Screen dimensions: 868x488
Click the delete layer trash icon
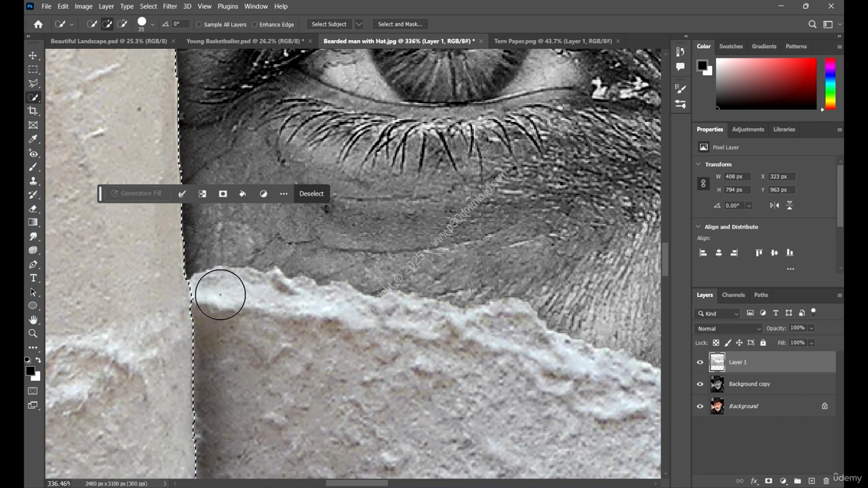coord(826,481)
